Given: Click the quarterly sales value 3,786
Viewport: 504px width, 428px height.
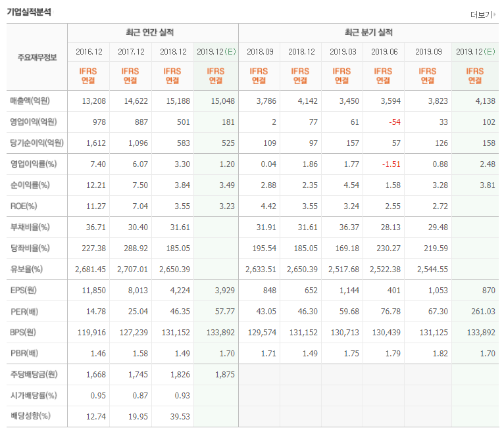Looking at the screenshot, I should [266, 101].
